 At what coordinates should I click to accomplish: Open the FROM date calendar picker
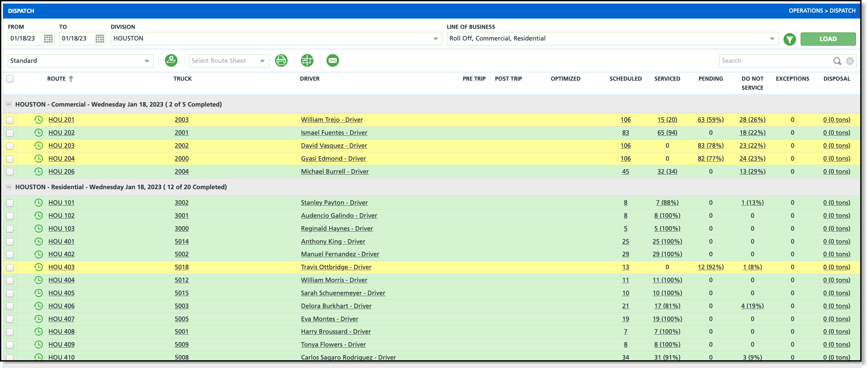(x=48, y=39)
